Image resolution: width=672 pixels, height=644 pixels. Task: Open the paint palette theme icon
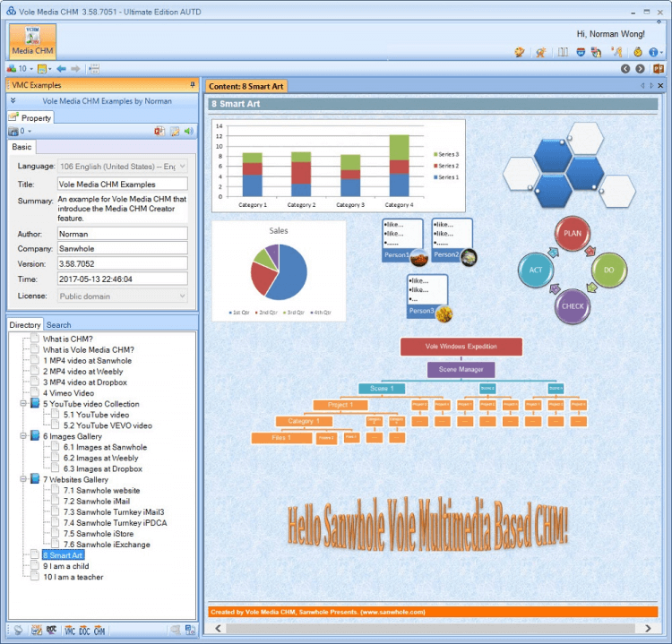(520, 52)
